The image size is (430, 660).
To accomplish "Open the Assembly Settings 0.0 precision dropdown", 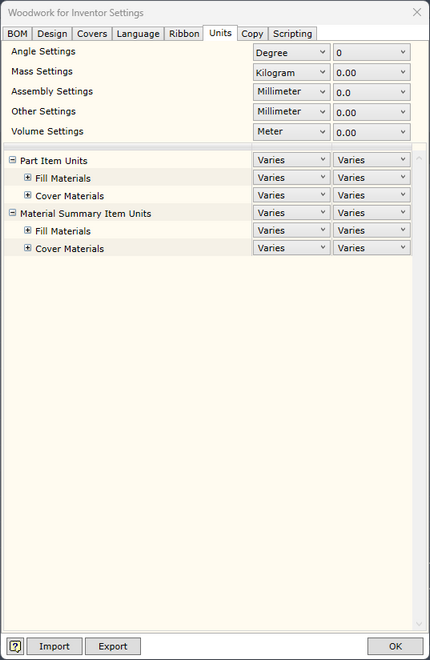I will [372, 92].
